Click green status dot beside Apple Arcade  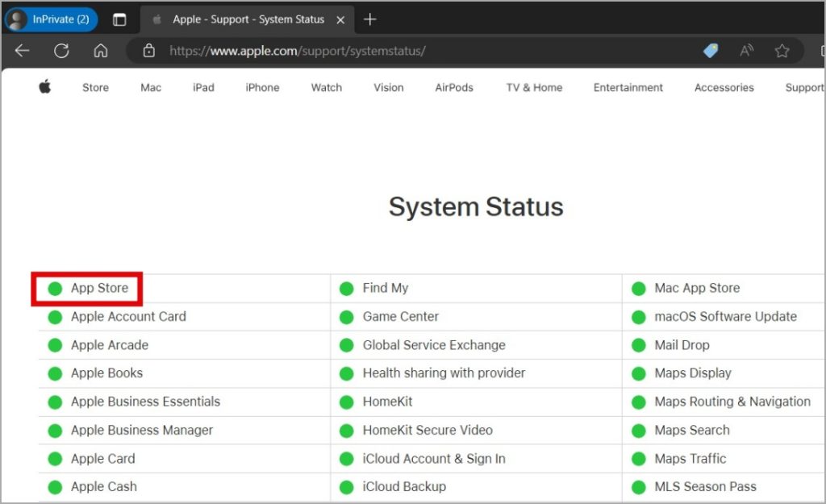[x=55, y=345]
